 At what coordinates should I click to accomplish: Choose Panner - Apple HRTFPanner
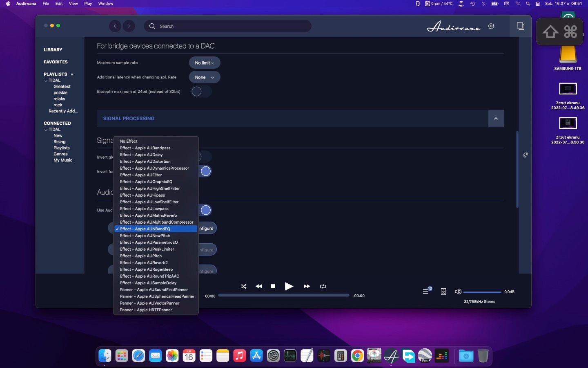[x=156, y=310]
